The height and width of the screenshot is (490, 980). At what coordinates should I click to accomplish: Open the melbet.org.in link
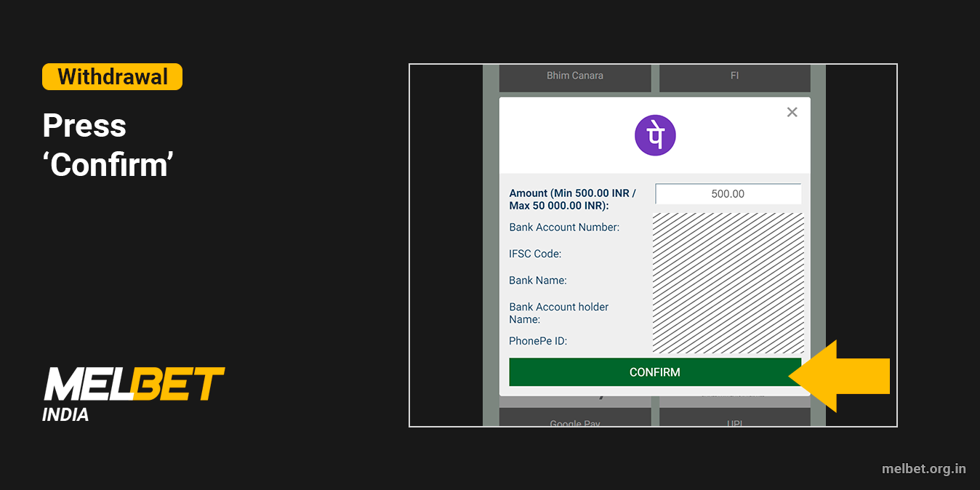pos(925,469)
